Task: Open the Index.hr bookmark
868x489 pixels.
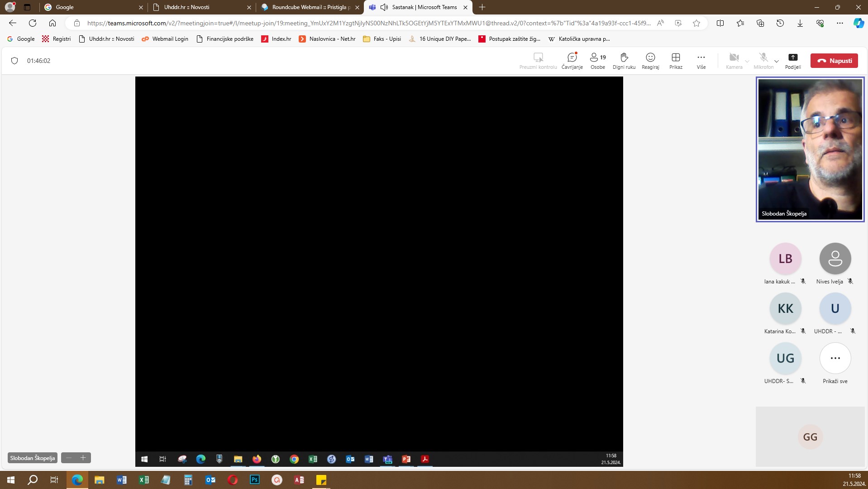Action: [276, 39]
